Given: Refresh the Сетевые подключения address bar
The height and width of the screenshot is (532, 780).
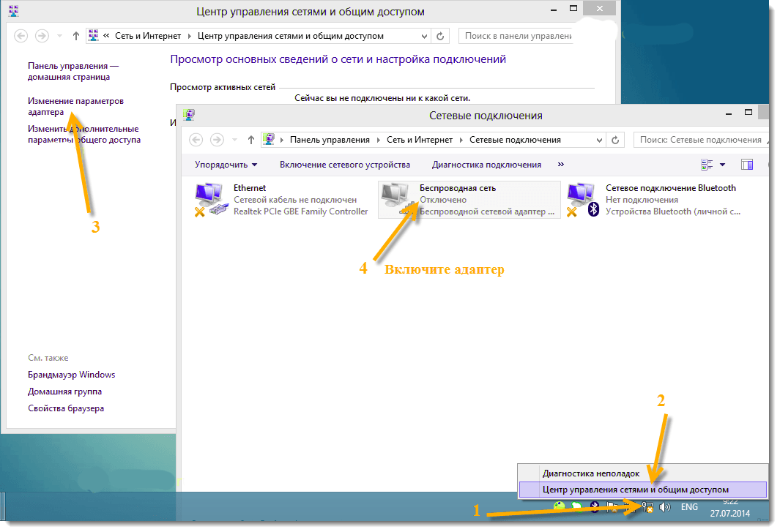Looking at the screenshot, I should click(616, 140).
